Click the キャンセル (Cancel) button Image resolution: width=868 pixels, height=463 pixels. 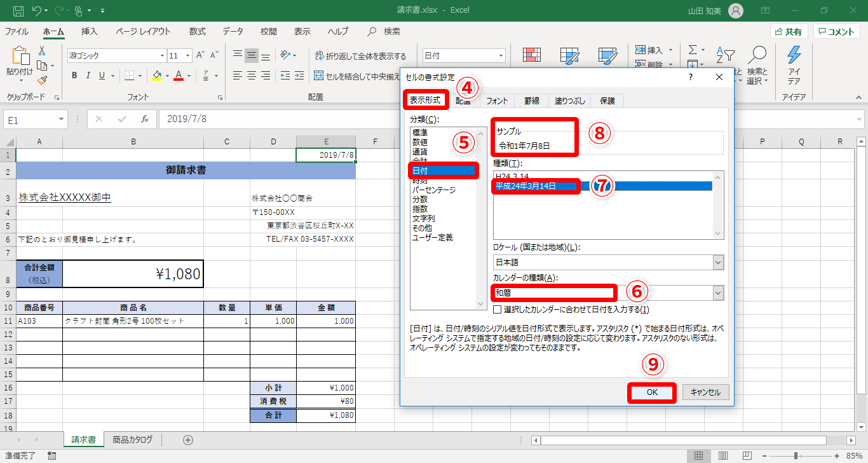[705, 392]
